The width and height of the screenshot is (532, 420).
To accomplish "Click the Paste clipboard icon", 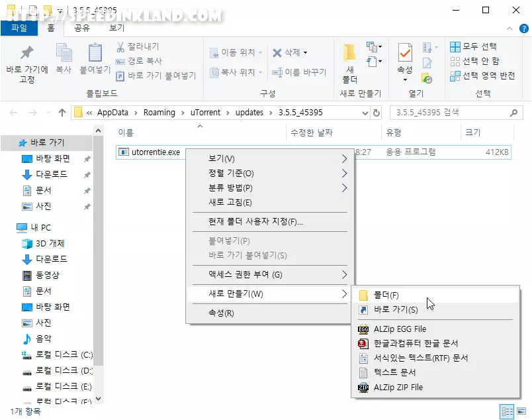I will point(95,53).
